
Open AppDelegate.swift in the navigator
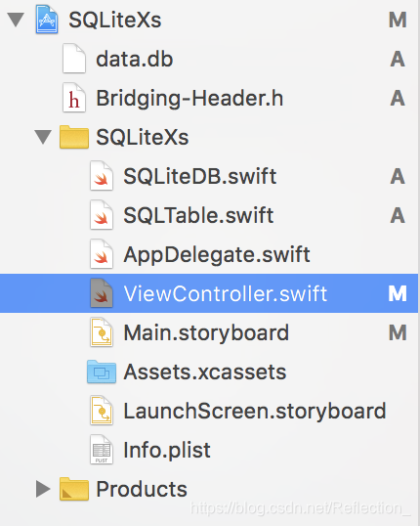click(217, 254)
